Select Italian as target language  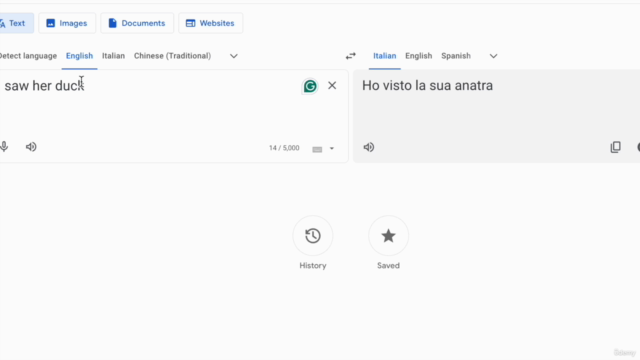pyautogui.click(x=384, y=56)
